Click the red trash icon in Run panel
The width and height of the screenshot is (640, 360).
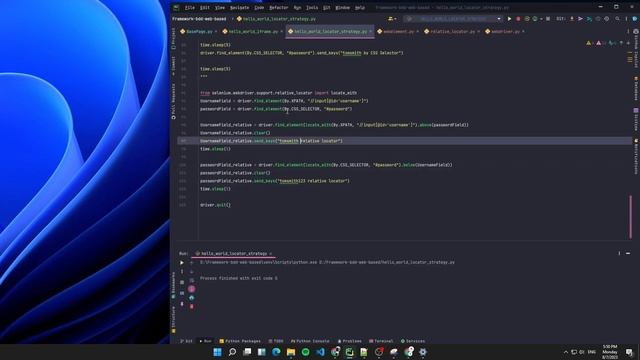point(191,307)
